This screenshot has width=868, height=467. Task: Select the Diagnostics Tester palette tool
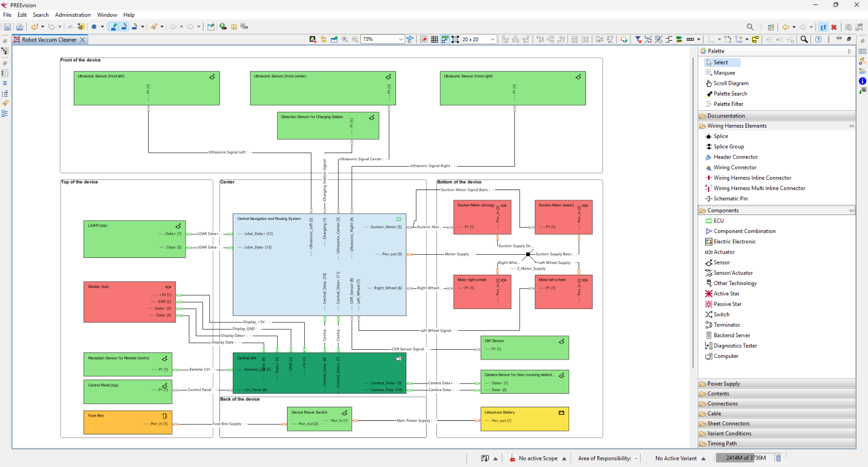(735, 345)
